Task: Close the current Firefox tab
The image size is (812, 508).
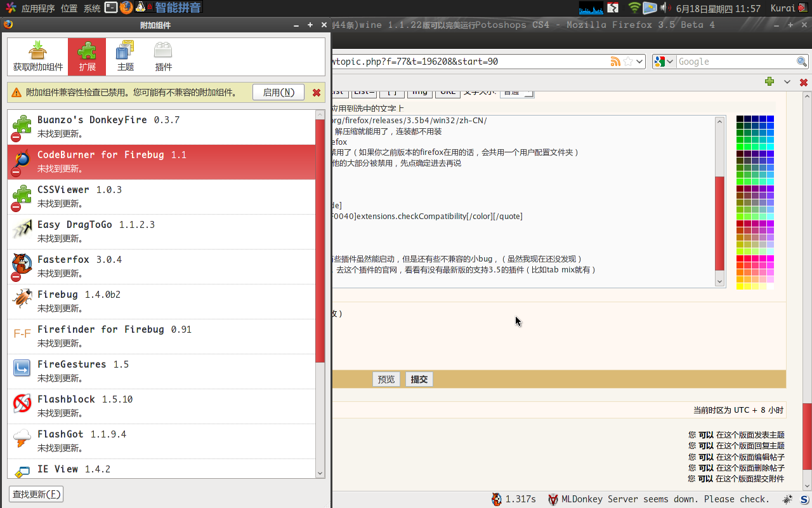Action: tap(803, 82)
